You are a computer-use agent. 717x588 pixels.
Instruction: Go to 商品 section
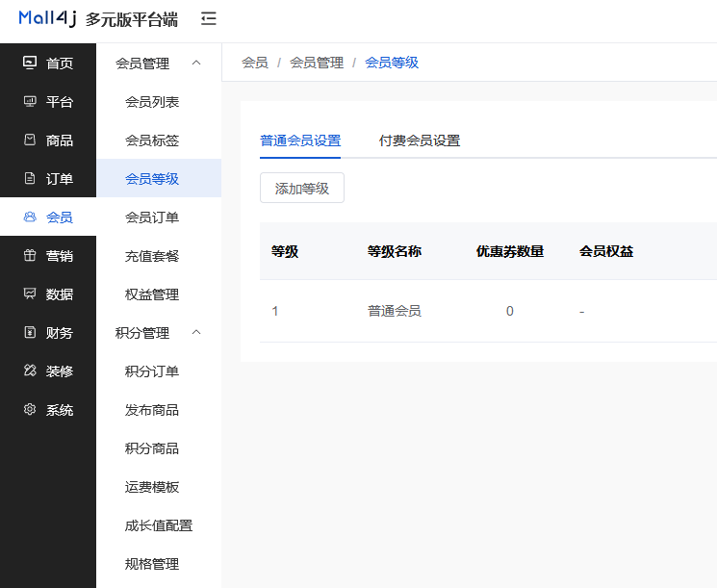tap(48, 140)
